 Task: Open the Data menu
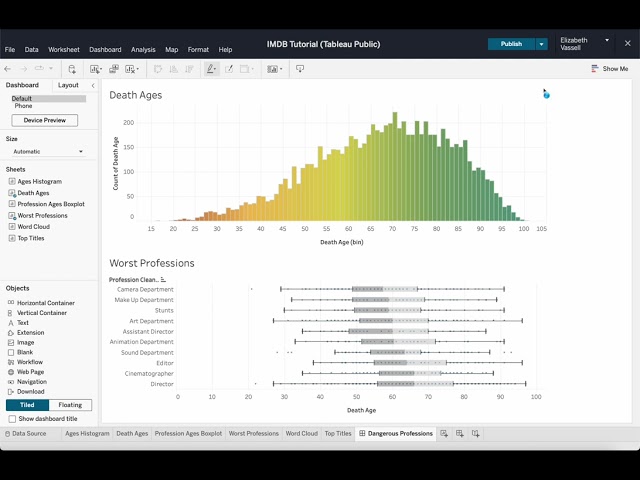[x=31, y=49]
